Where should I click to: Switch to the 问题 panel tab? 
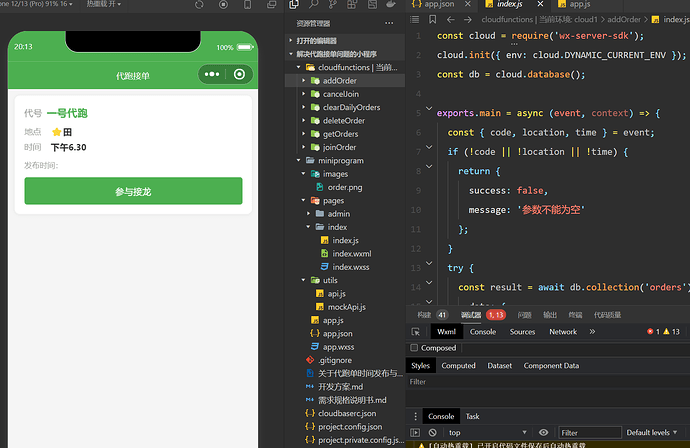(x=524, y=315)
